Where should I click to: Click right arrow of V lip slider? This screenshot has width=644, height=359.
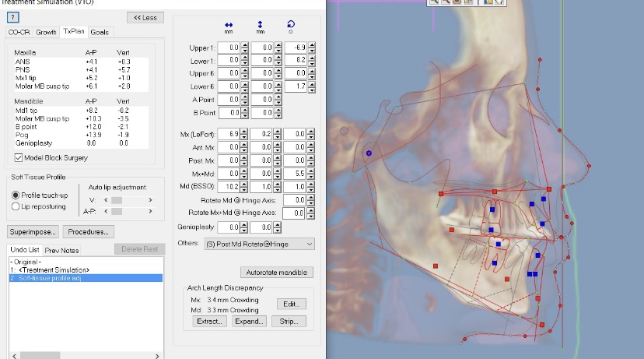pyautogui.click(x=150, y=200)
